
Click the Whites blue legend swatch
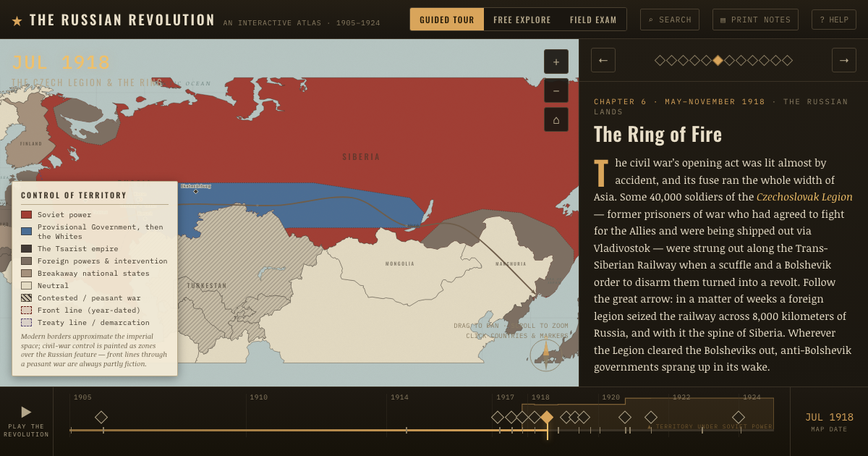26,231
